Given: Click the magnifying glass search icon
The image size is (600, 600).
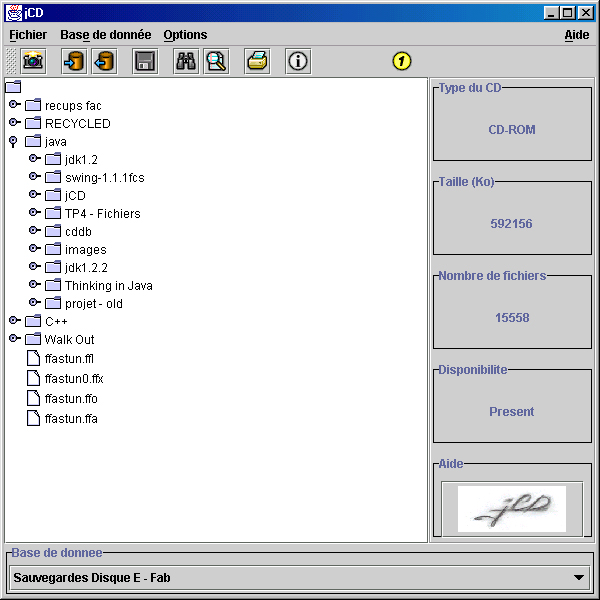Looking at the screenshot, I should 215,61.
